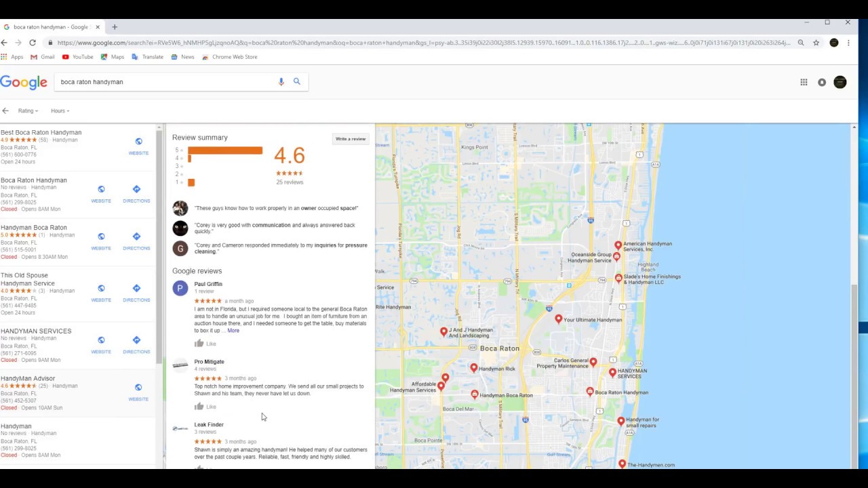Open the Google apps grid icon

click(x=804, y=82)
